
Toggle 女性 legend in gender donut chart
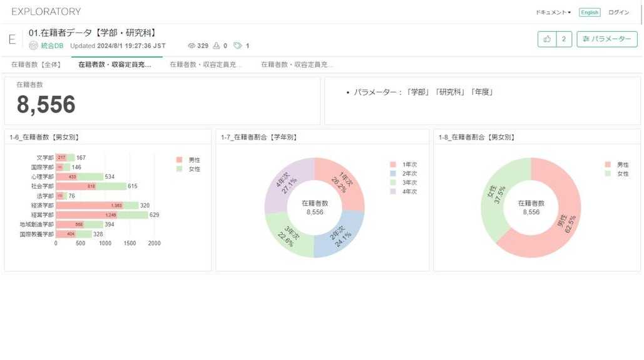pyautogui.click(x=607, y=174)
